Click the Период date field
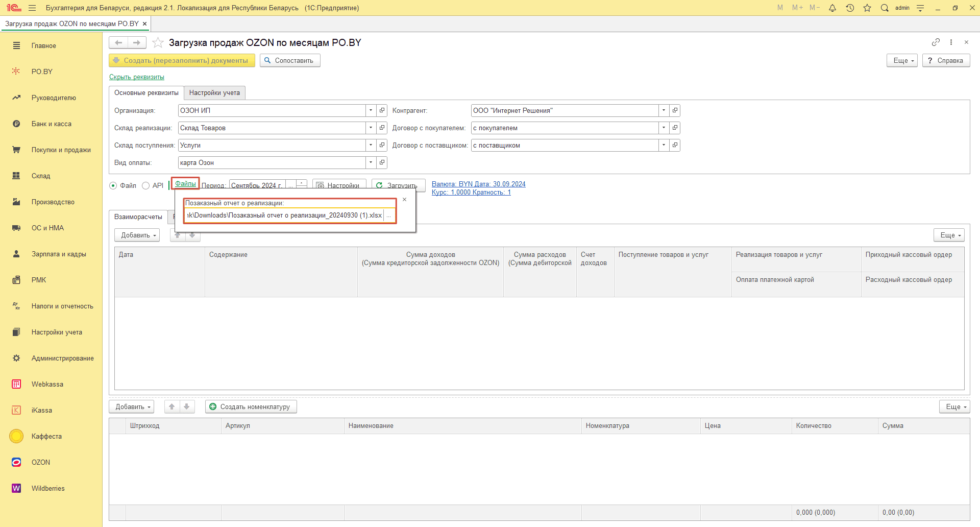 coord(257,185)
